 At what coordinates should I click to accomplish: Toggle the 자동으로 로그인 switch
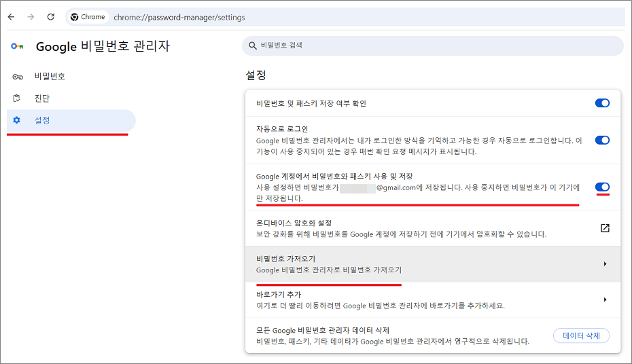[602, 140]
